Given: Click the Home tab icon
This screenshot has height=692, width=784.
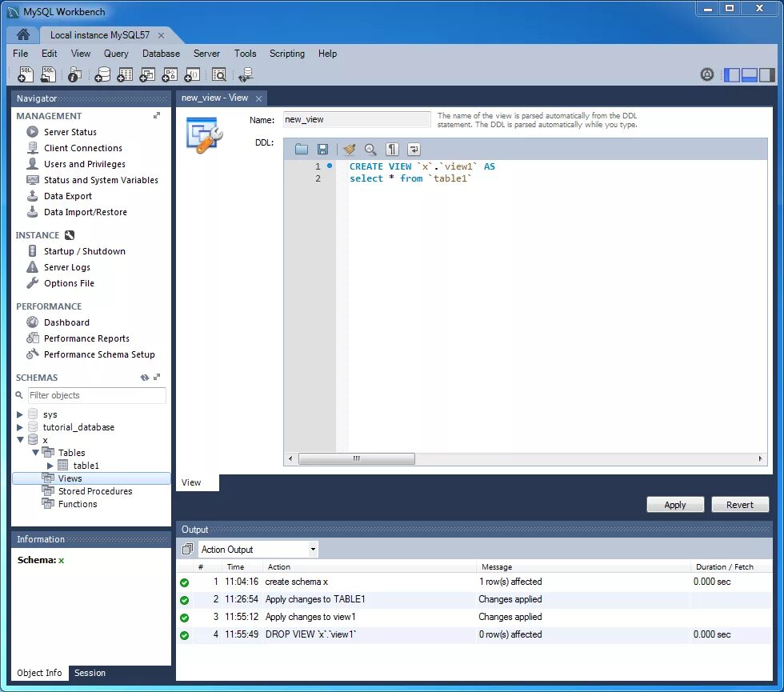Looking at the screenshot, I should pyautogui.click(x=23, y=34).
